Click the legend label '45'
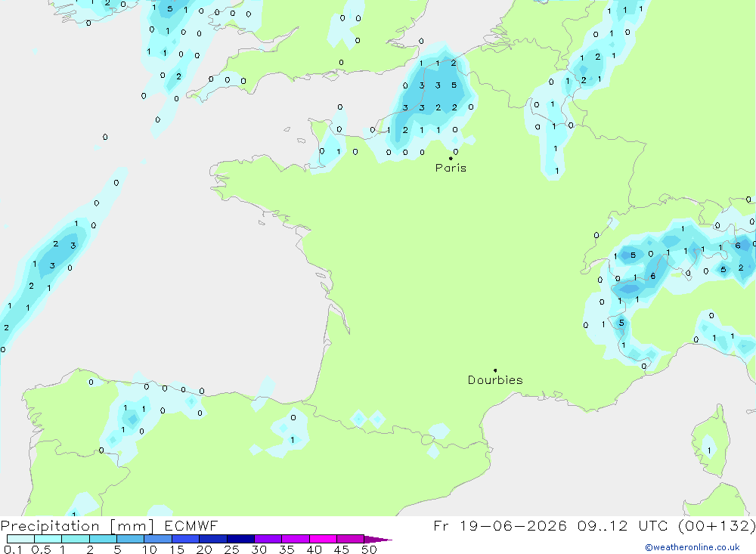 coord(342,549)
